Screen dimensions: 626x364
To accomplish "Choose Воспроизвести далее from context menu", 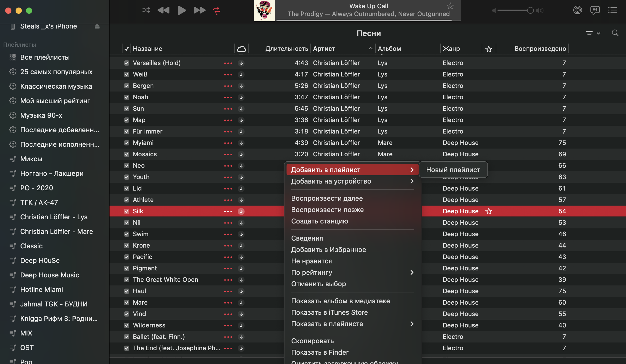I will pos(327,198).
